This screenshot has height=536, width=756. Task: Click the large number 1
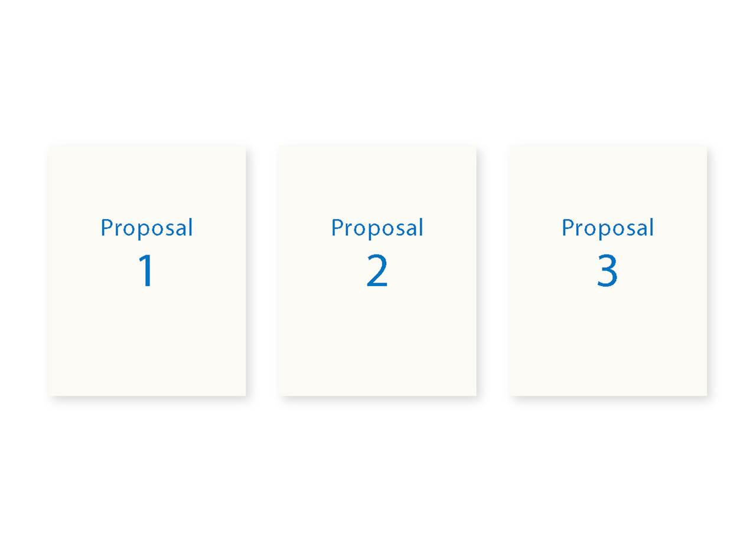coord(146,271)
